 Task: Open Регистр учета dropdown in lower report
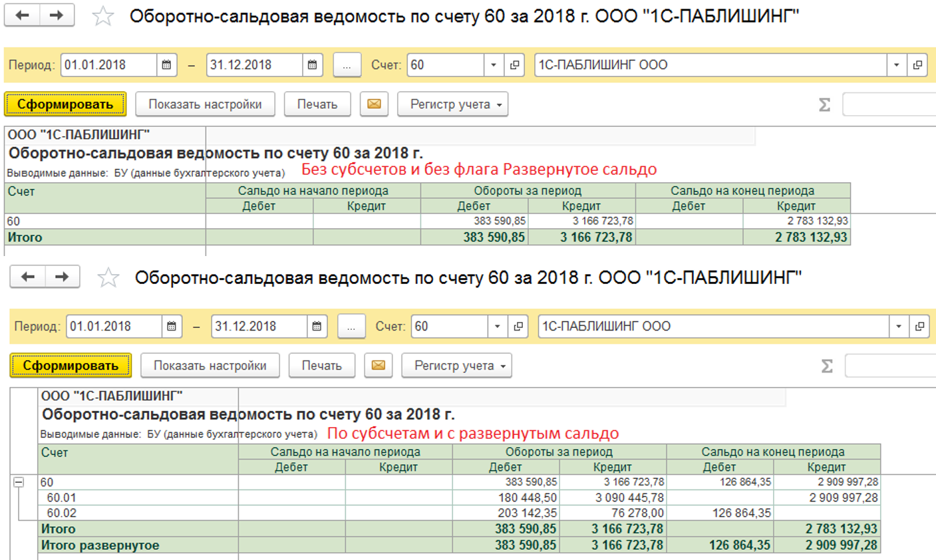click(x=457, y=366)
